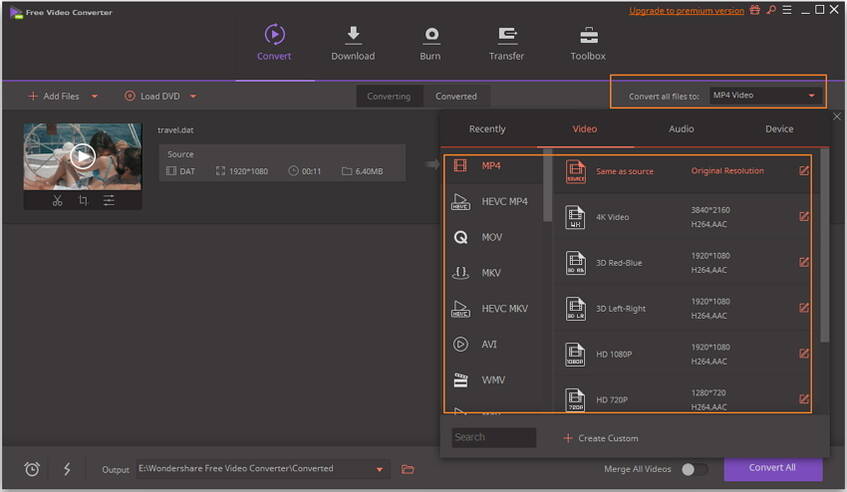Switch to the Audio format tab
The image size is (847, 492).
681,129
